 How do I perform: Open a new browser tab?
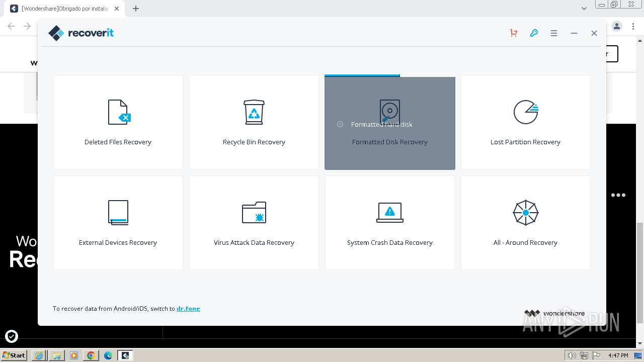tap(136, 9)
